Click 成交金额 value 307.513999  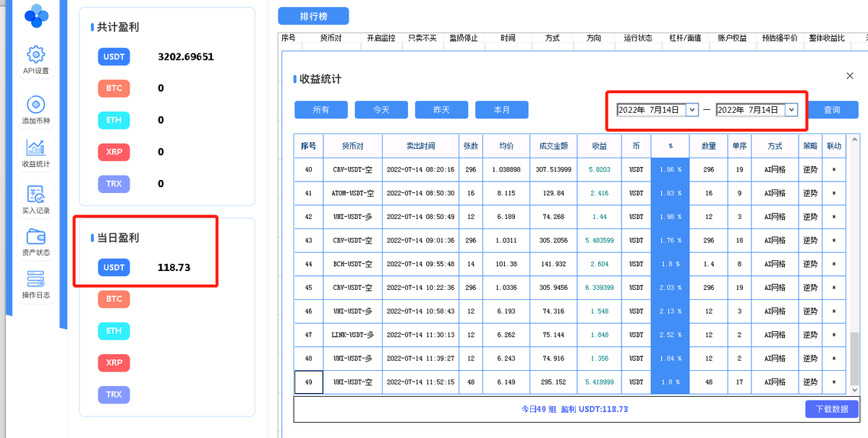coord(554,170)
